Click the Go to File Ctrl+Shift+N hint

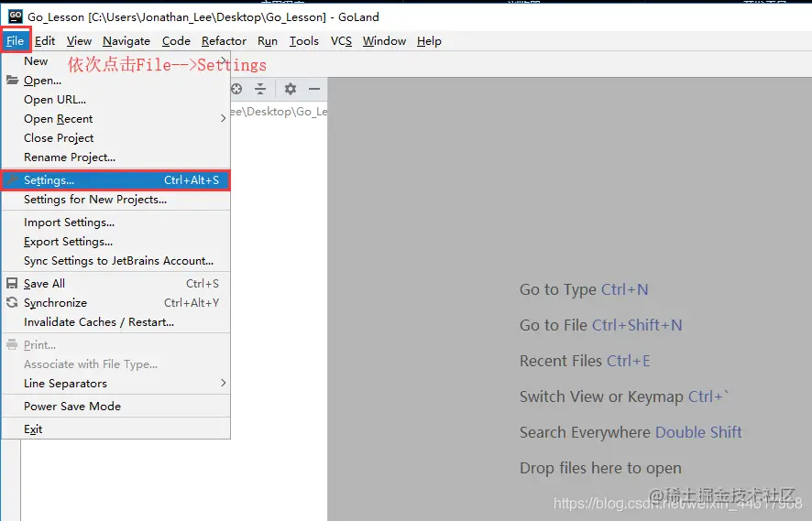tap(600, 325)
